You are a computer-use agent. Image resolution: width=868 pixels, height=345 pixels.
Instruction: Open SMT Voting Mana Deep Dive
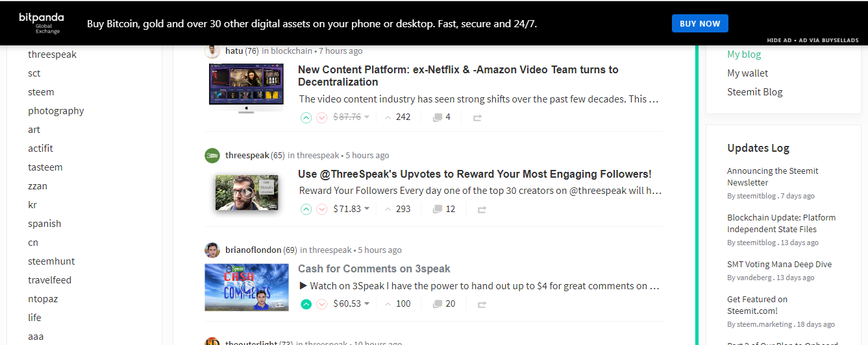click(x=779, y=265)
